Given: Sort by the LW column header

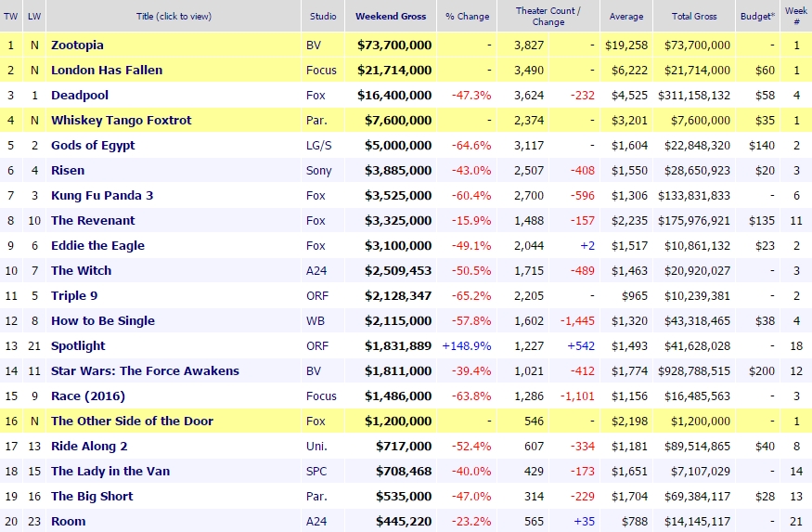Looking at the screenshot, I should click(x=34, y=17).
